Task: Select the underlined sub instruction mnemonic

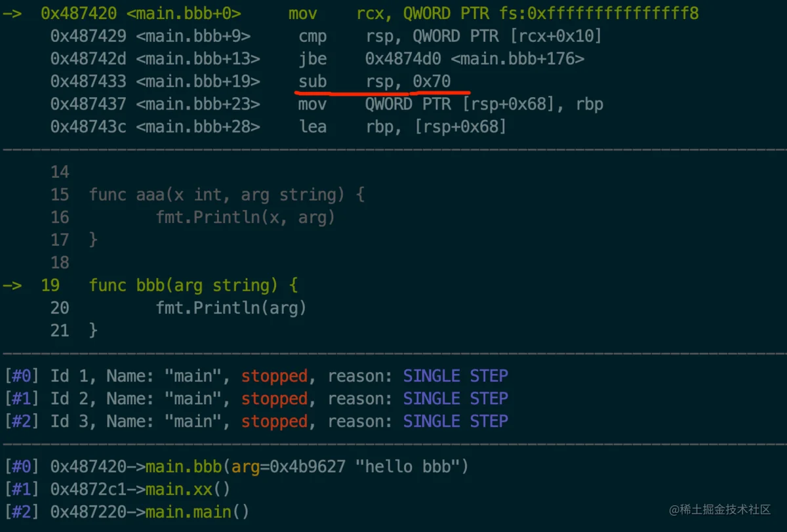Action: point(312,81)
